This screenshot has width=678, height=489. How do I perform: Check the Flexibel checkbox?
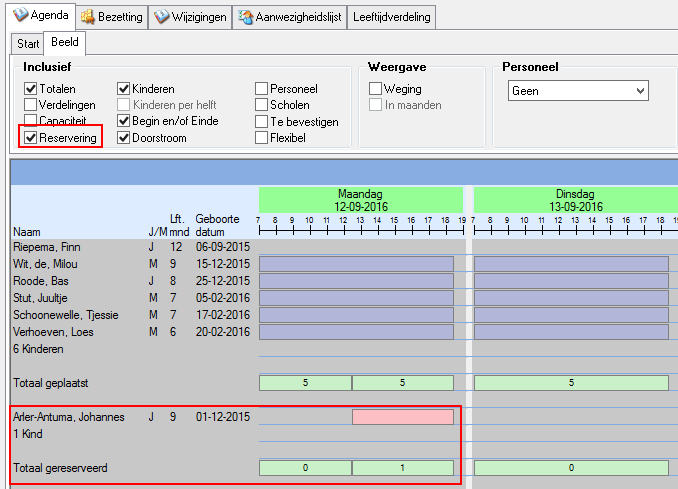tap(262, 138)
